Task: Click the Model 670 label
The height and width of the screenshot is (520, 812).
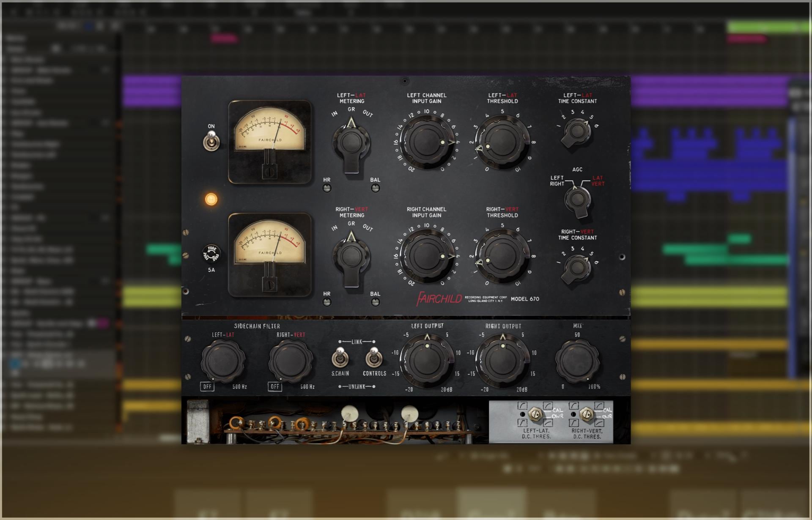Action: (x=525, y=299)
